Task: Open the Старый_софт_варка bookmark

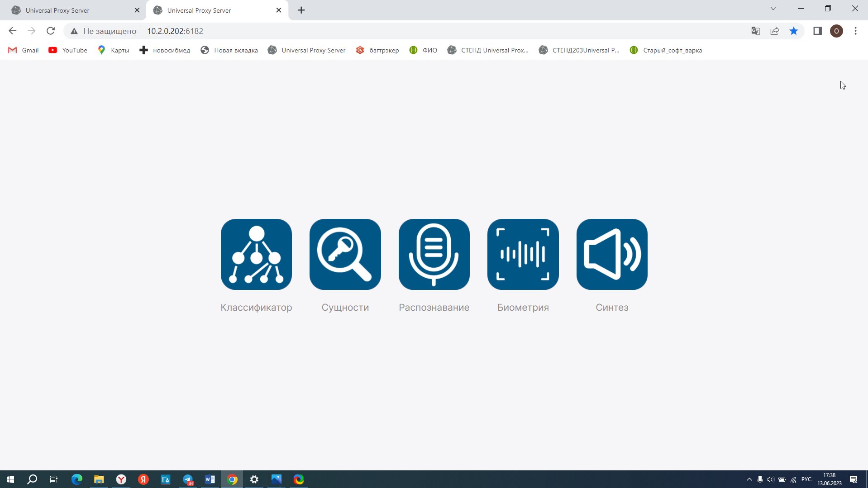Action: (x=666, y=50)
